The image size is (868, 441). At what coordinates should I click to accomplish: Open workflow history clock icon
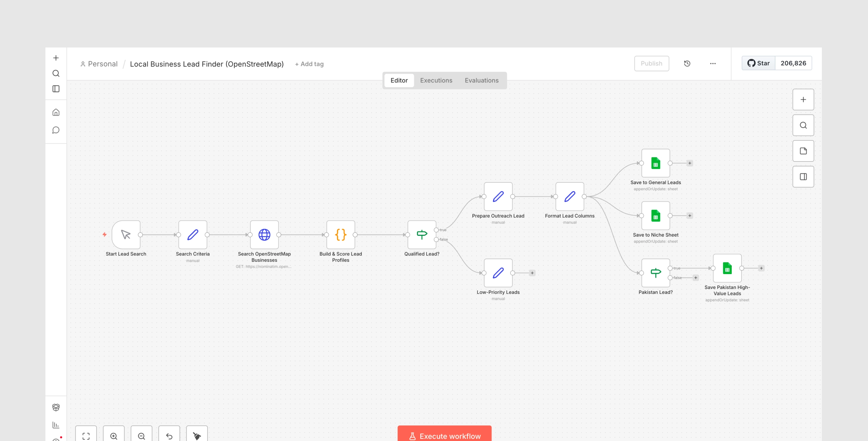(x=687, y=63)
